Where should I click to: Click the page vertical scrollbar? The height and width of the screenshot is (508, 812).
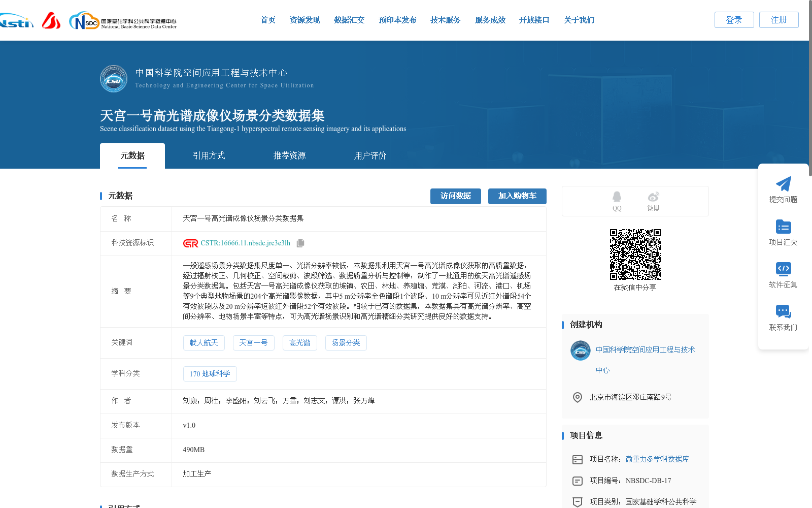point(809,89)
